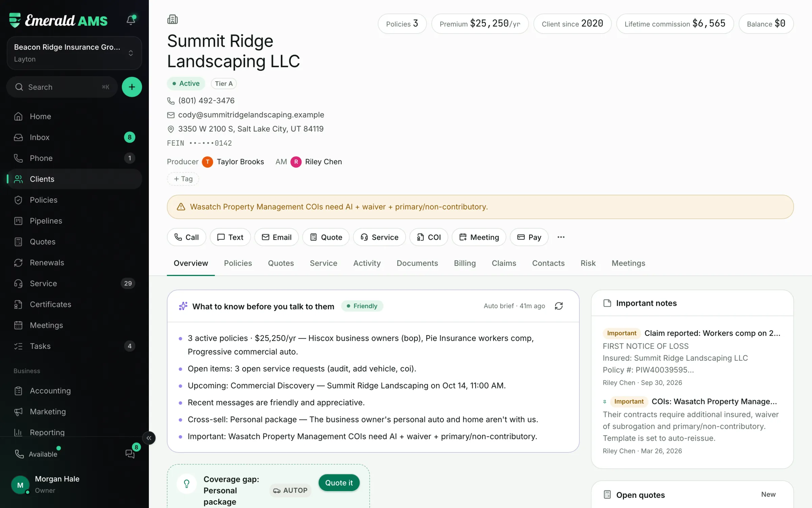
Task: Open Marketing section
Action: 74,412
